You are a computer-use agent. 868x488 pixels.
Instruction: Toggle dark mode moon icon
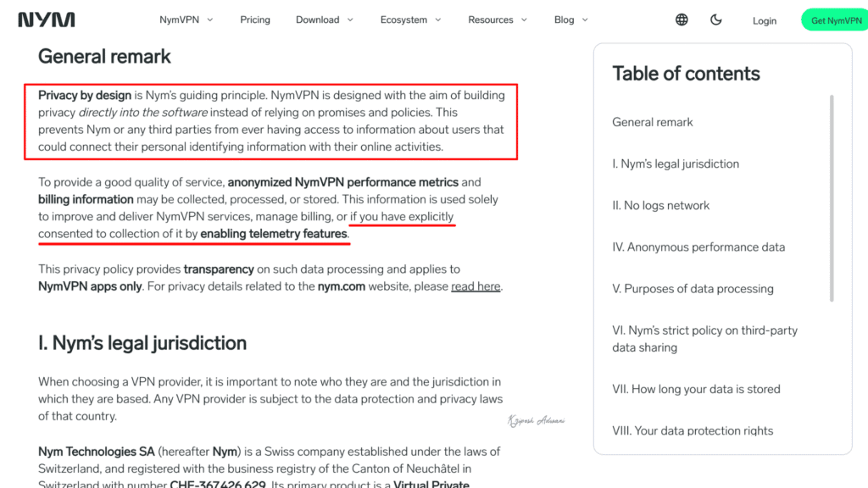715,20
